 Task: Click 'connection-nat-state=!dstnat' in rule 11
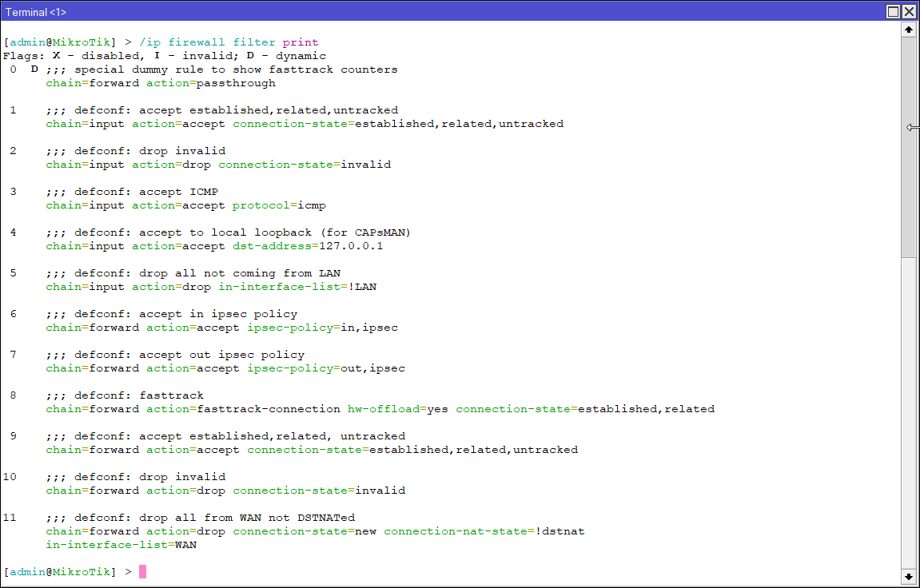pyautogui.click(x=484, y=531)
